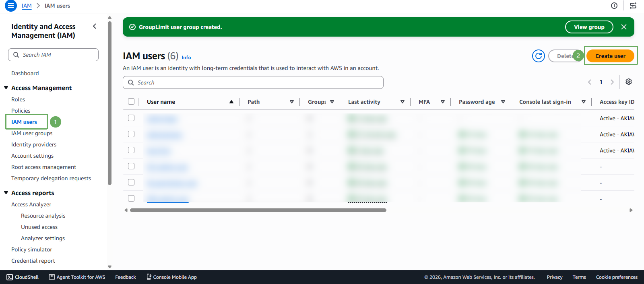The height and width of the screenshot is (284, 644).
Task: Focus the users table Search box
Action: [x=253, y=82]
